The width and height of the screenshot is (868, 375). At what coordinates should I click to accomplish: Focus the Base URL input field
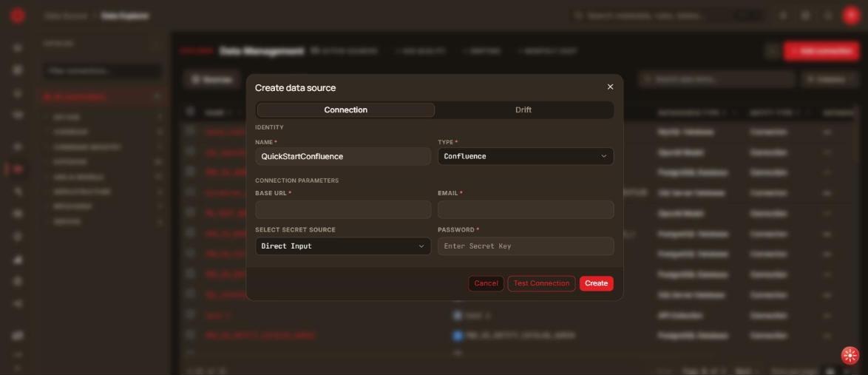[x=343, y=209]
